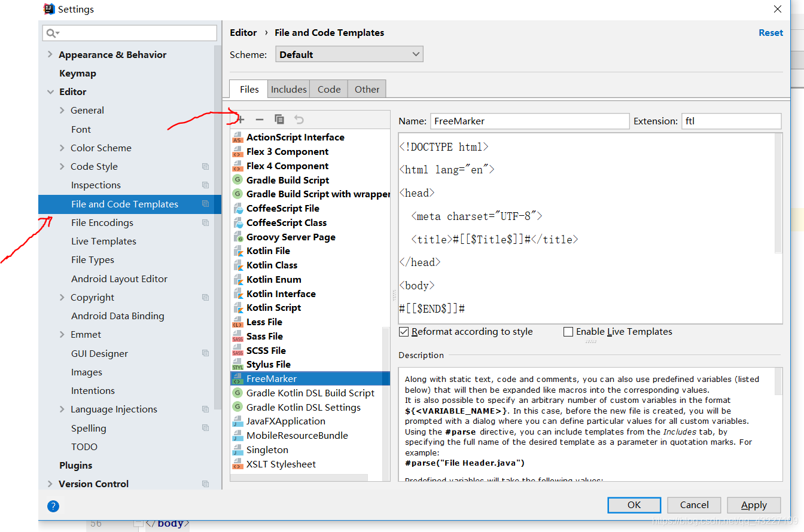The width and height of the screenshot is (804, 532).
Task: Click the template code editor area
Action: coord(590,228)
